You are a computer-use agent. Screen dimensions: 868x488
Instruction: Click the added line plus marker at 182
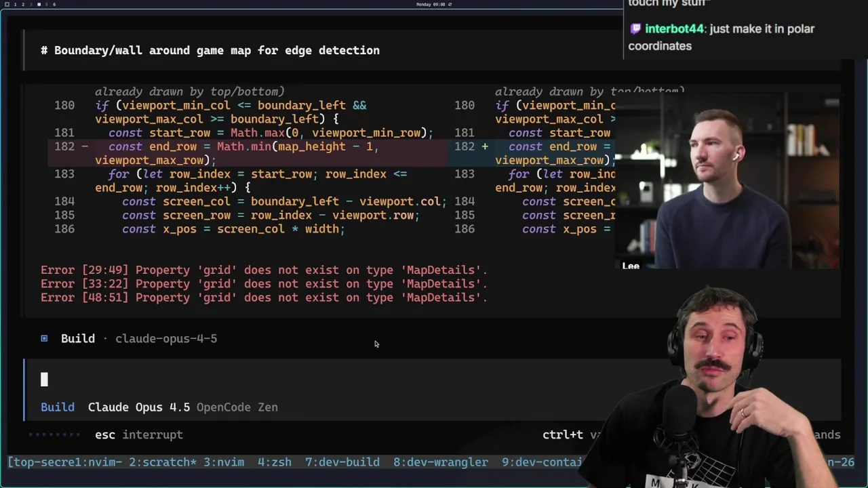coord(485,146)
